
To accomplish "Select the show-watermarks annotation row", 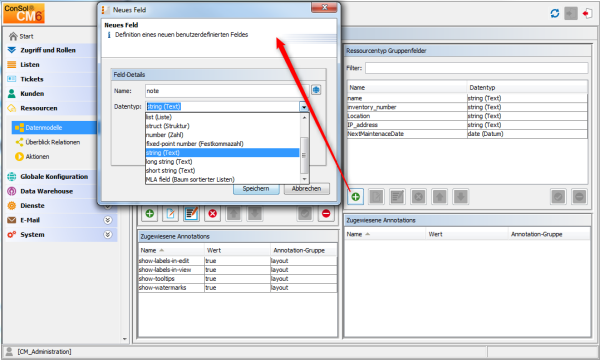I will [238, 288].
